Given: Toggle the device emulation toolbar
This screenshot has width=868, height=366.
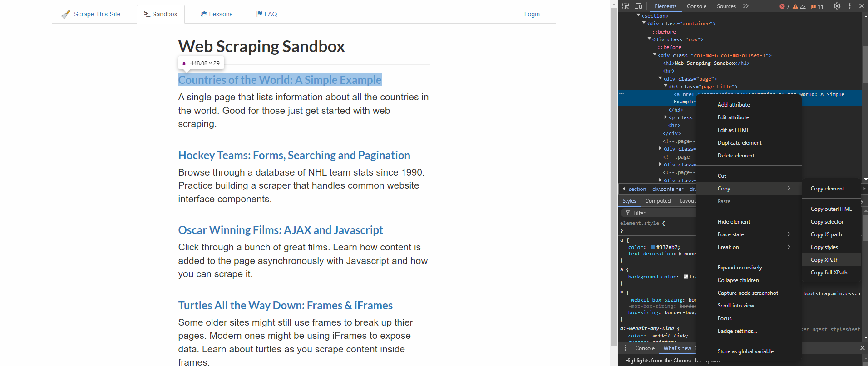Looking at the screenshot, I should 638,6.
